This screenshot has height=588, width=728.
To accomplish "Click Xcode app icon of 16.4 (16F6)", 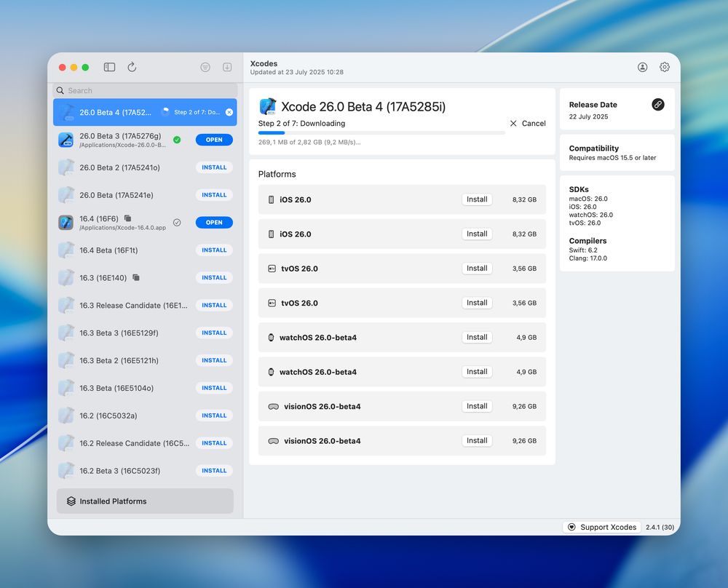I will pos(66,222).
